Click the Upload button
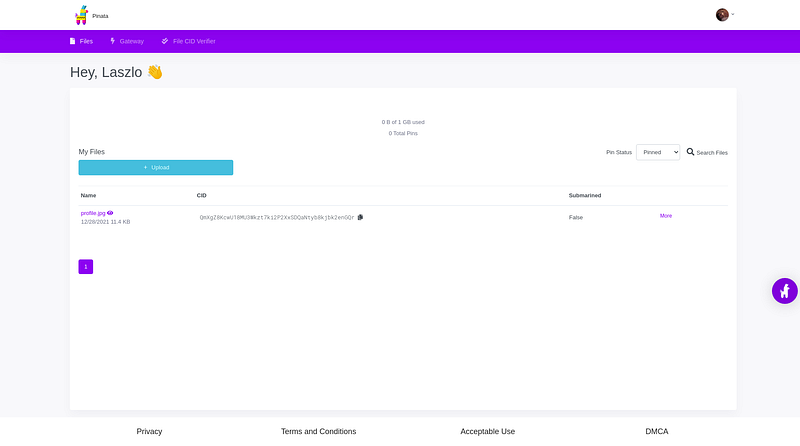800x446 pixels. (156, 168)
